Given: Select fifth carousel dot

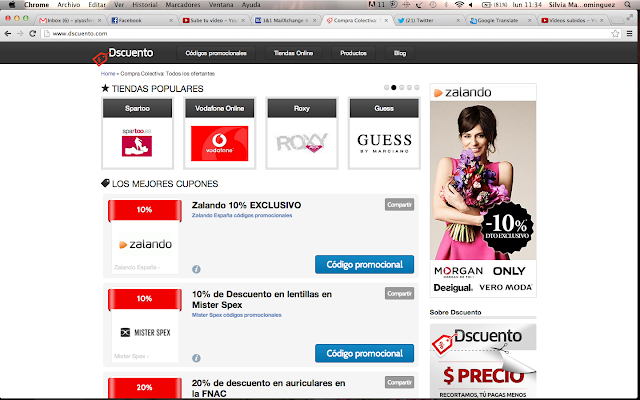Looking at the screenshot, I should (x=417, y=87).
